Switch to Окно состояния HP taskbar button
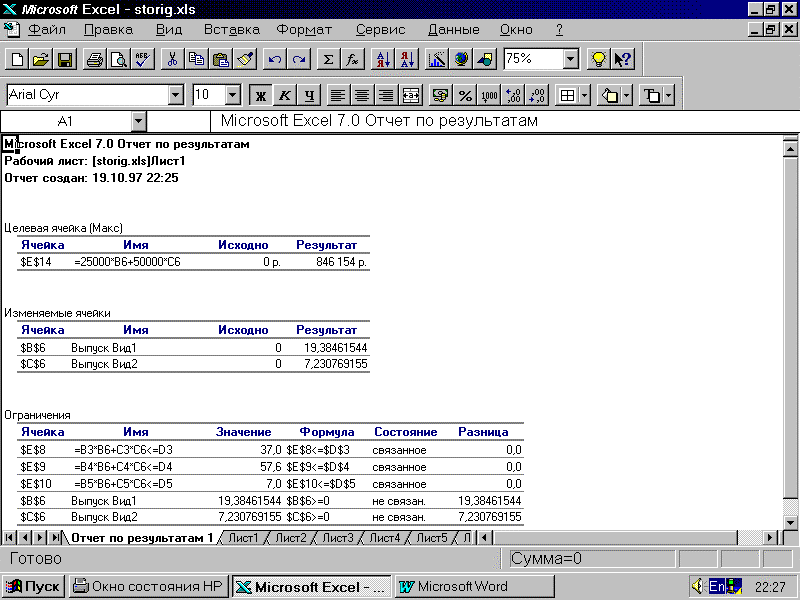The width and height of the screenshot is (800, 600). pyautogui.click(x=149, y=587)
